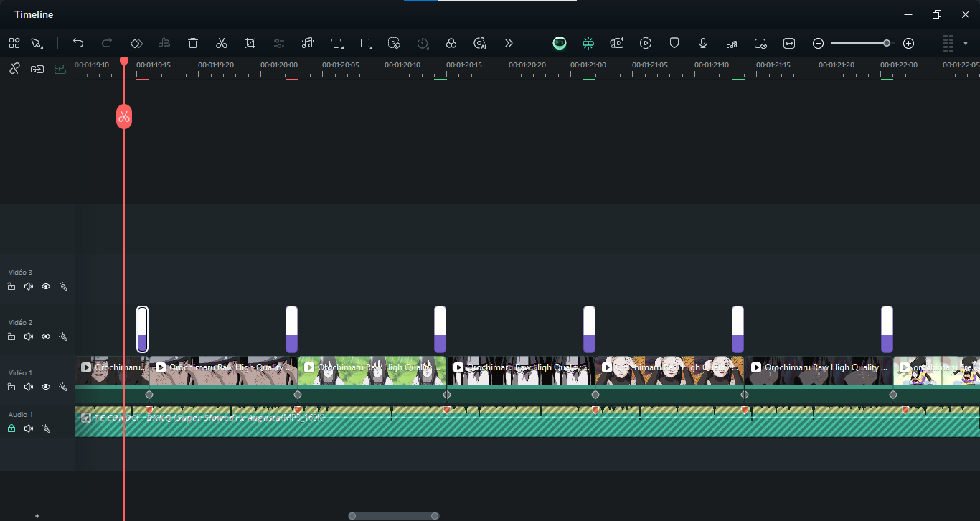
Task: Click the Undo arrow
Action: pos(78,43)
